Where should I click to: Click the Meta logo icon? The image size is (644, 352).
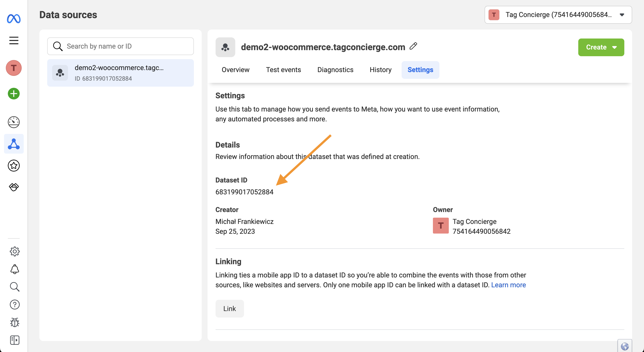point(14,19)
